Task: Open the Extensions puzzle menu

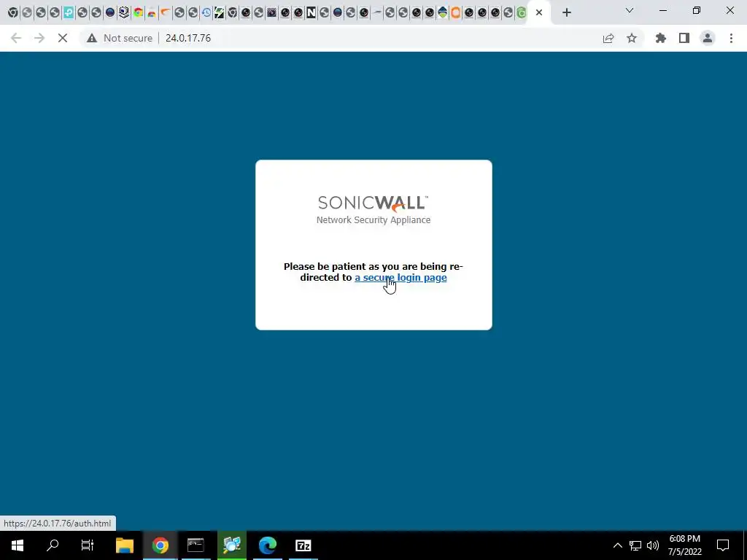Action: [x=661, y=38]
